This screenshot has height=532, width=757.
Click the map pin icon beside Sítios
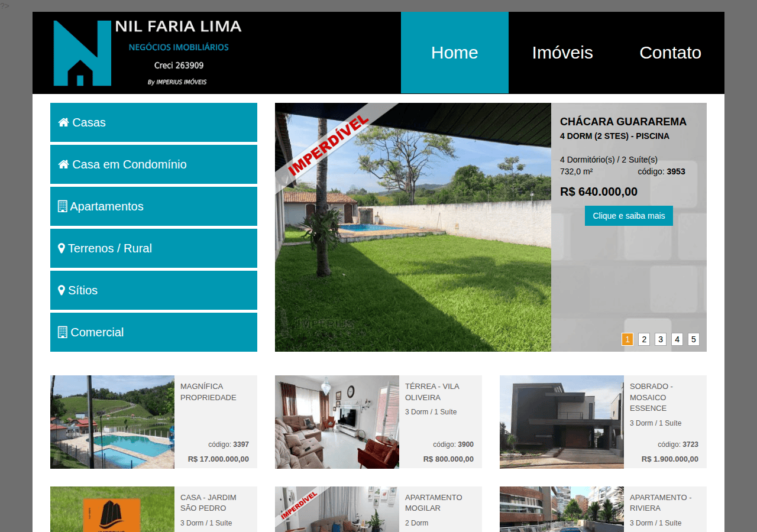point(62,290)
